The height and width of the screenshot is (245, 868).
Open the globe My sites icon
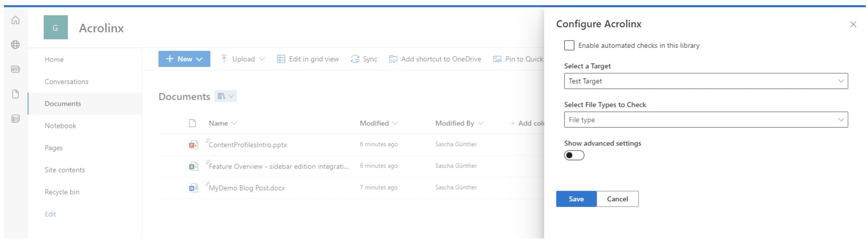pyautogui.click(x=16, y=44)
